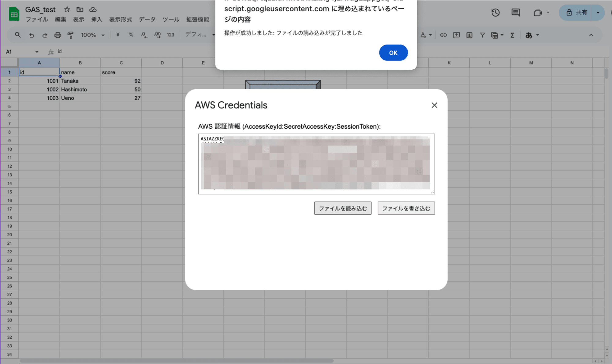Open text color A icon
This screenshot has width=612, height=364.
(x=423, y=35)
